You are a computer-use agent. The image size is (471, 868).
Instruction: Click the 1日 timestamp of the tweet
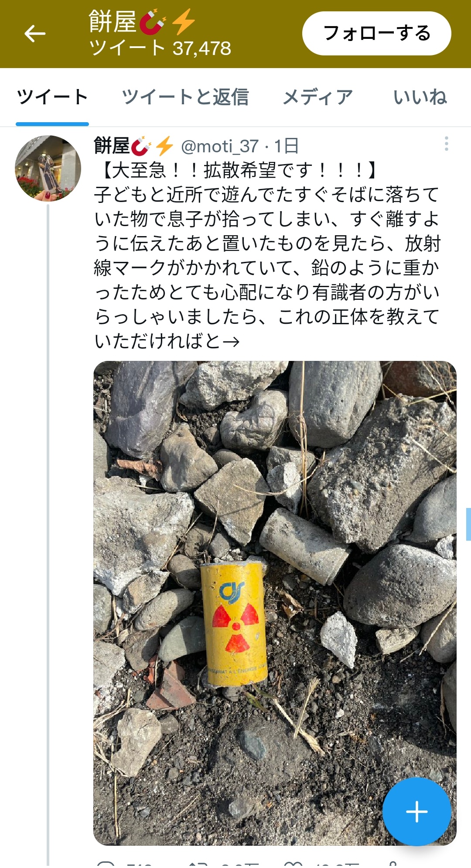tap(286, 146)
